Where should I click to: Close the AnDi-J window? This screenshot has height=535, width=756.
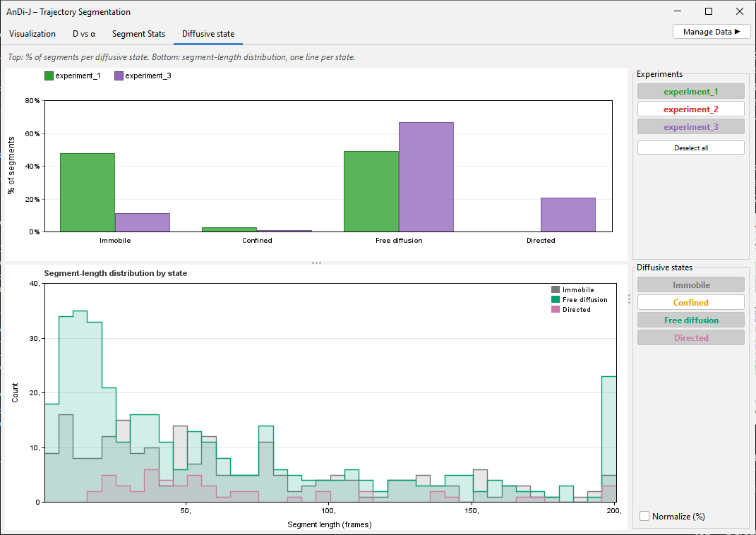point(739,11)
